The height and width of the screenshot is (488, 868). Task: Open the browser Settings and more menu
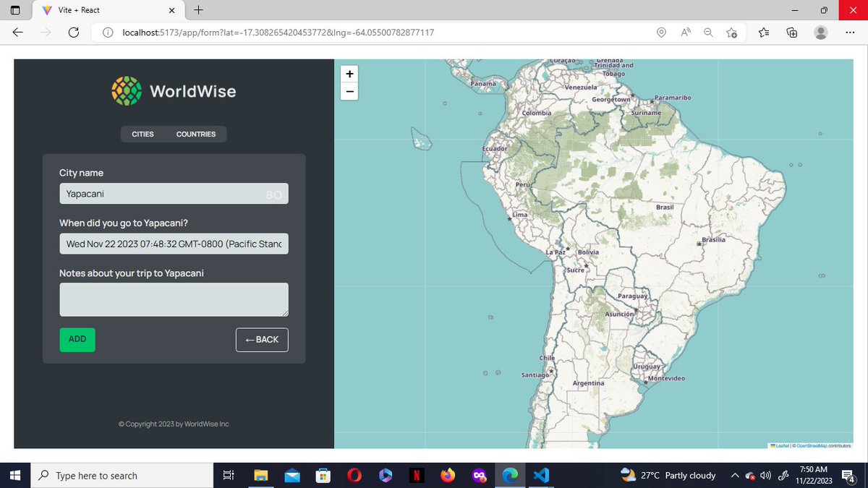pyautogui.click(x=850, y=32)
